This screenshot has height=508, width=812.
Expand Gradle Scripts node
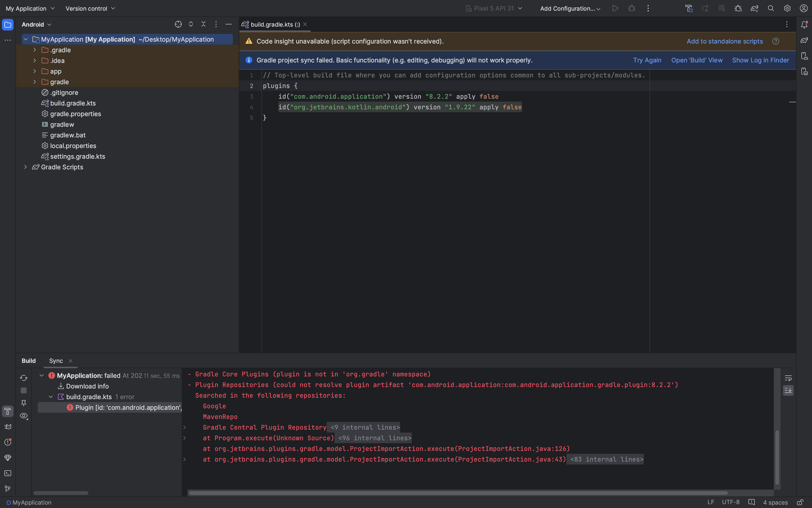click(x=26, y=167)
